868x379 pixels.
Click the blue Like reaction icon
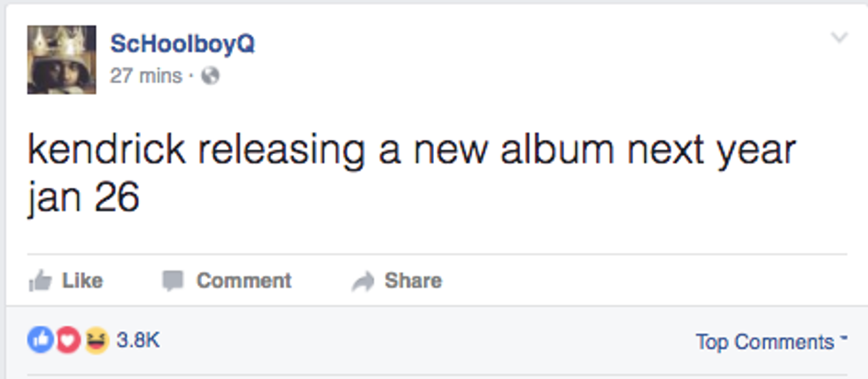click(40, 341)
